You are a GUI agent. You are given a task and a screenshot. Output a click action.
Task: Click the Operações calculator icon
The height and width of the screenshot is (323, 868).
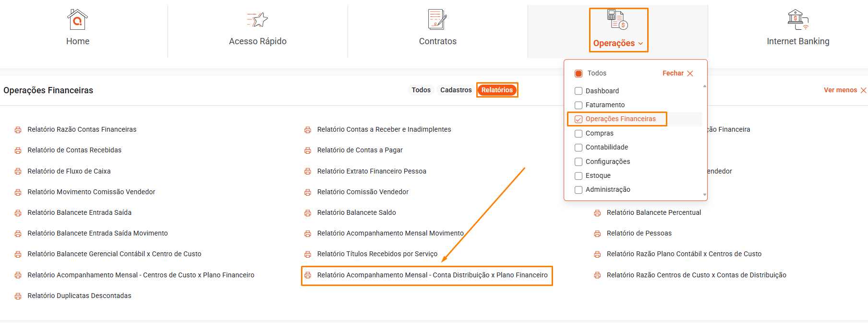coord(617,20)
